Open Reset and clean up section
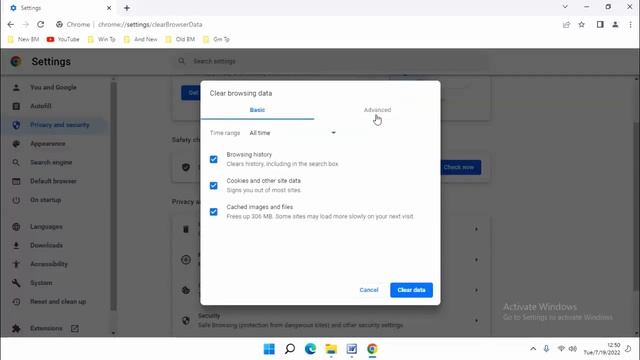Screen dimensions: 640x360 point(58,302)
